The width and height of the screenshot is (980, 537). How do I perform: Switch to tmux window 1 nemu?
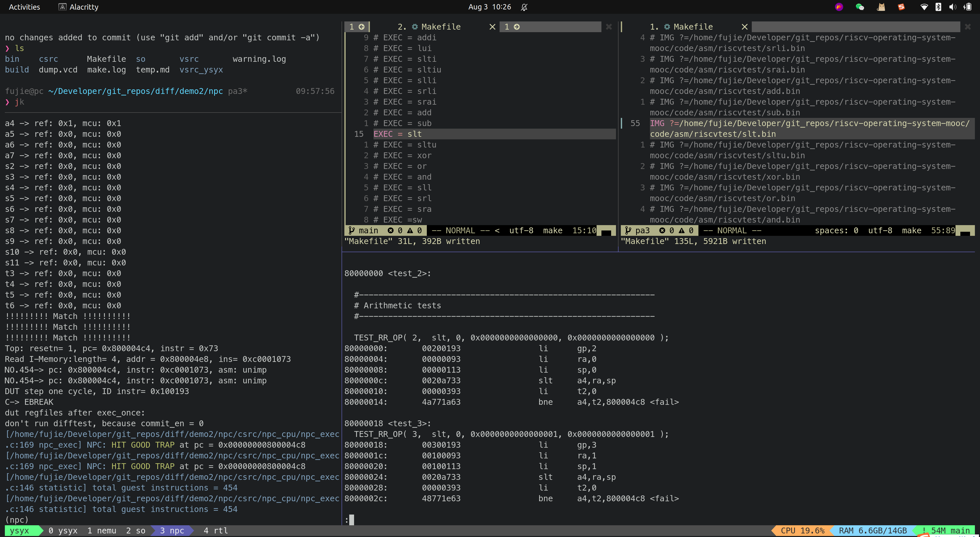coord(102,531)
